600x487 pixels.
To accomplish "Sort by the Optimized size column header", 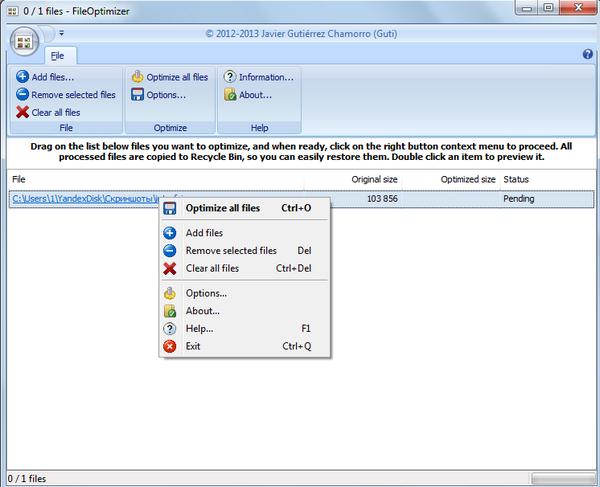I will click(x=451, y=179).
